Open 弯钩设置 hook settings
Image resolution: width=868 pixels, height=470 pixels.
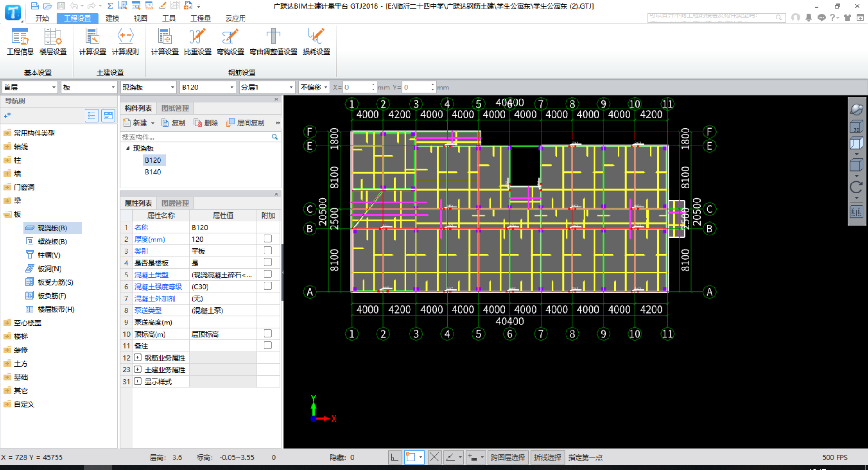(x=230, y=42)
